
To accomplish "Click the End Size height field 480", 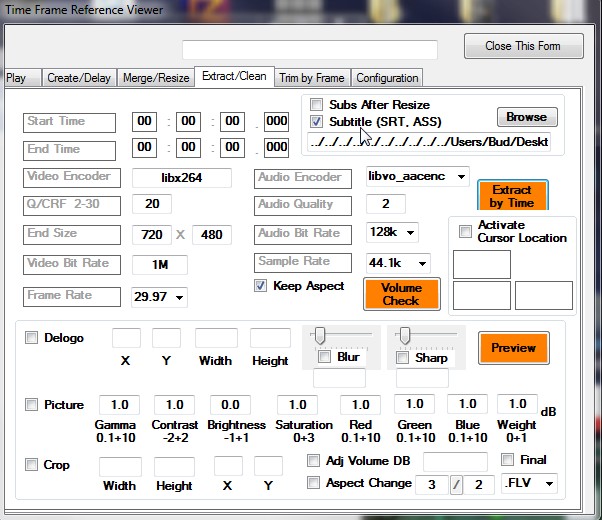I will tap(212, 235).
